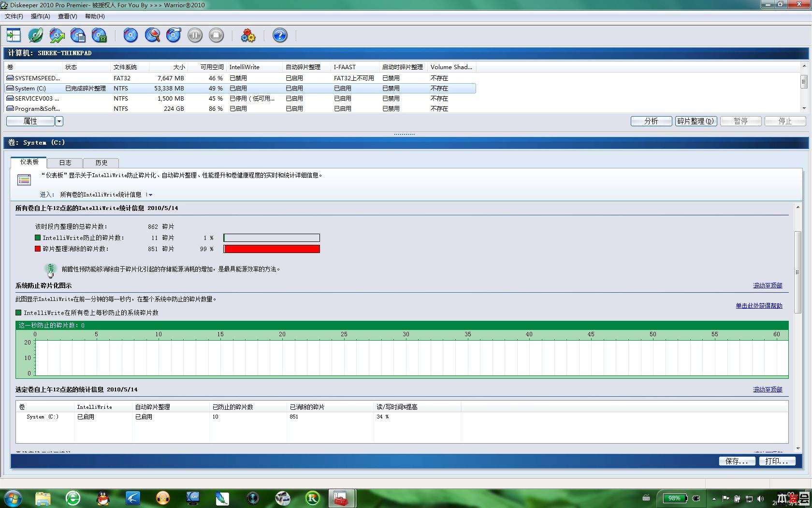Click the disk with document page icon
The image size is (812, 508).
coord(78,35)
